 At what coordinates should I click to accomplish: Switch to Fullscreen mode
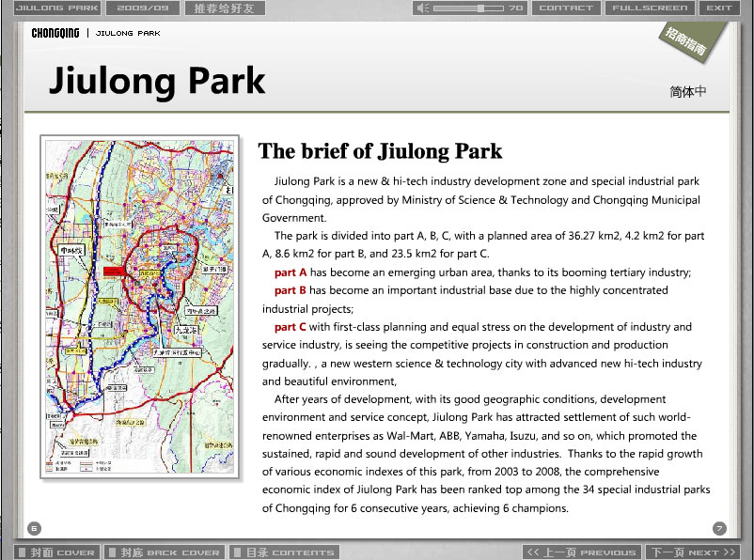pos(650,8)
